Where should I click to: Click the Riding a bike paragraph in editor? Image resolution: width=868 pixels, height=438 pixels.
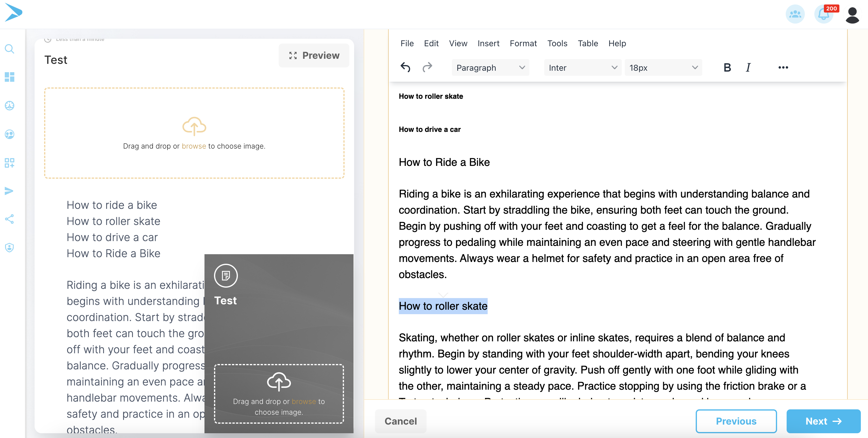(x=607, y=234)
